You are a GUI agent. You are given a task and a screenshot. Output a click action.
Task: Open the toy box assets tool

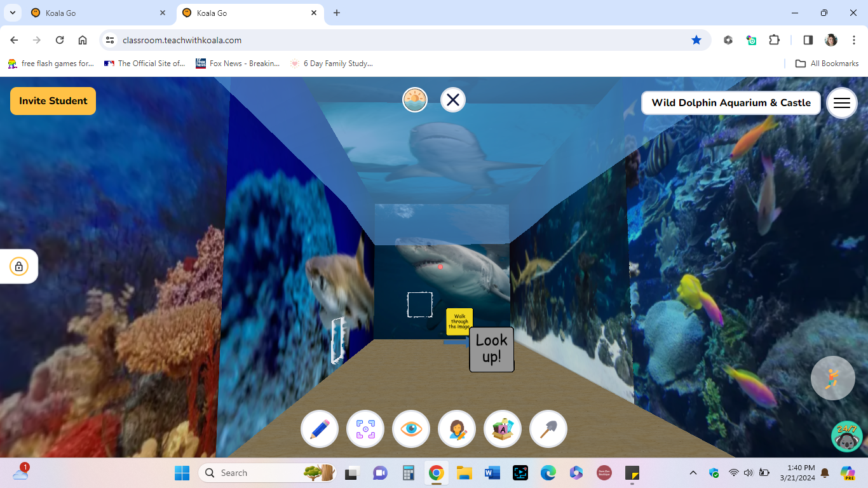click(x=502, y=429)
